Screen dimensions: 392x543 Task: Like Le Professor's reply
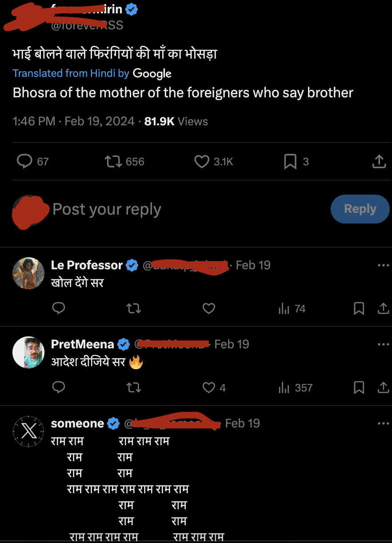point(209,308)
